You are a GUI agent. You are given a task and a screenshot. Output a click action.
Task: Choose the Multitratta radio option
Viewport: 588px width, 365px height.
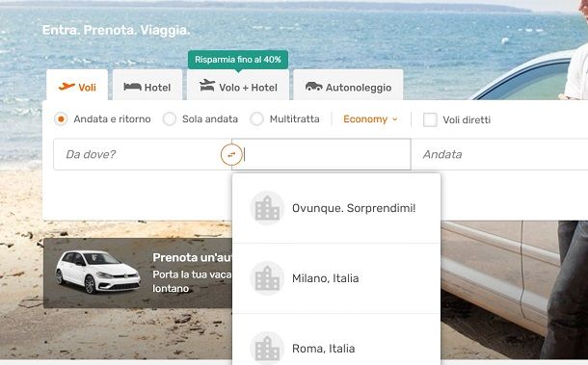click(x=256, y=119)
